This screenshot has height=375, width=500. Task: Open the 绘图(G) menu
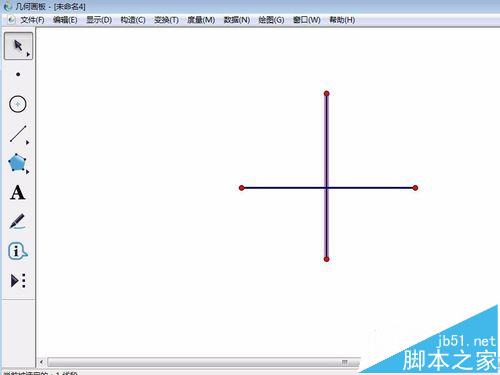click(x=271, y=20)
